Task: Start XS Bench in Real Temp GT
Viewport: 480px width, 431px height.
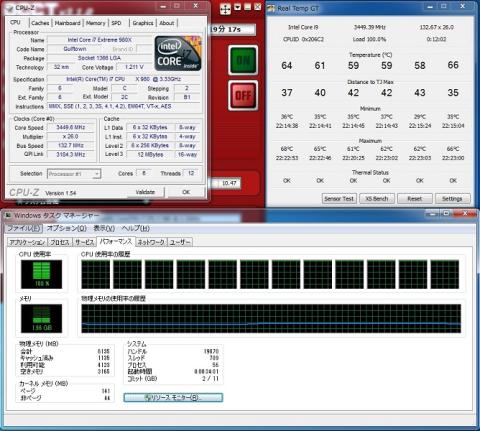Action: [377, 199]
